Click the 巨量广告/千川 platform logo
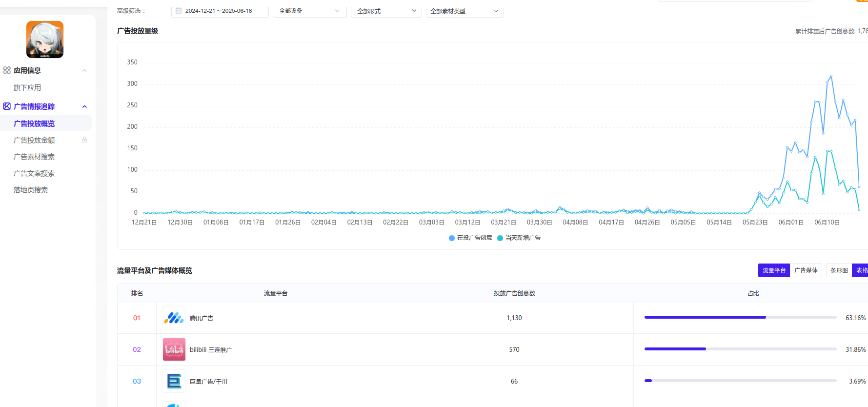 [x=174, y=381]
